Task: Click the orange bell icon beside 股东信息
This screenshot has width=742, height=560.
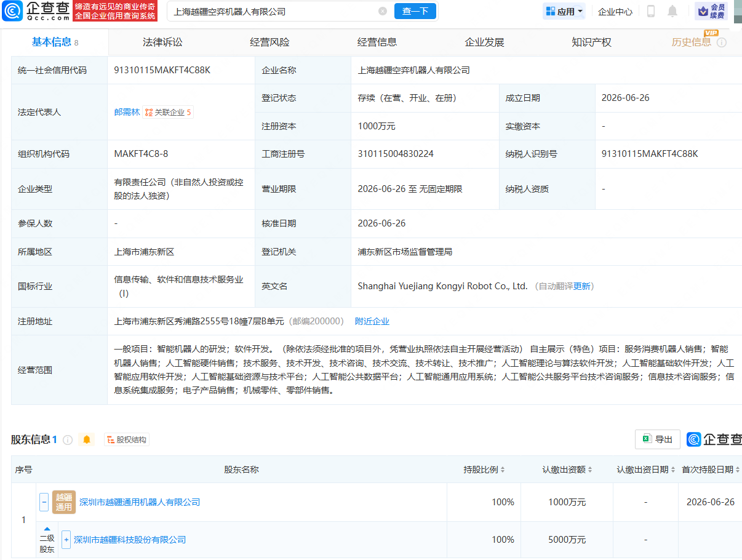Action: 87,439
